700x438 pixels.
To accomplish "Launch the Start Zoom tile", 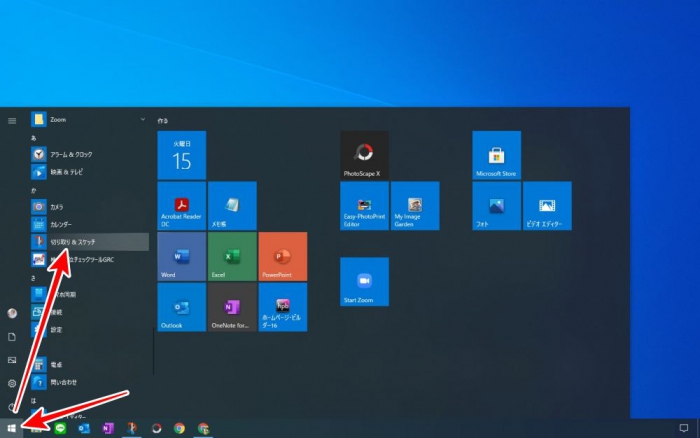I will coord(364,282).
